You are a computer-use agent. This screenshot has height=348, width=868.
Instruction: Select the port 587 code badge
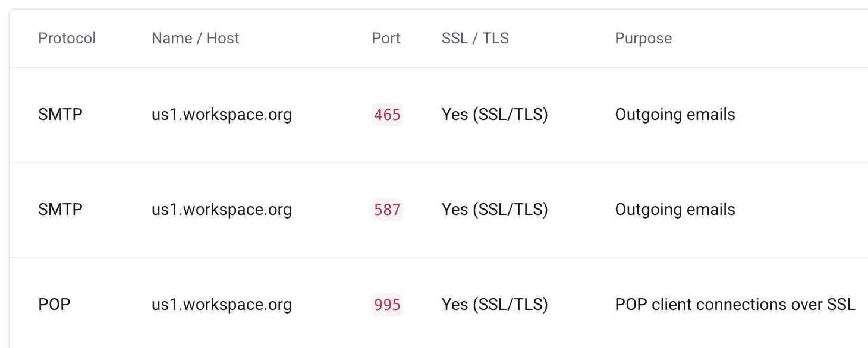388,210
